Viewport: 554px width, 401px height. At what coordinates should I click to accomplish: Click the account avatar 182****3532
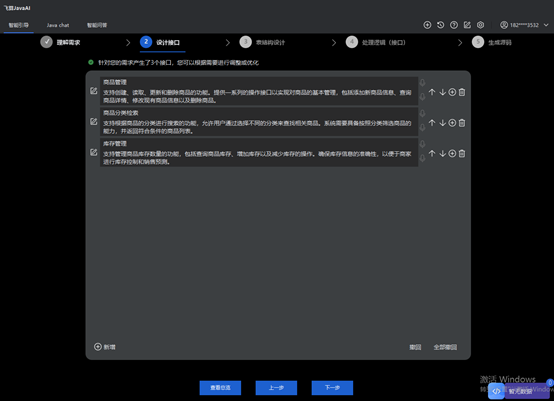click(504, 25)
